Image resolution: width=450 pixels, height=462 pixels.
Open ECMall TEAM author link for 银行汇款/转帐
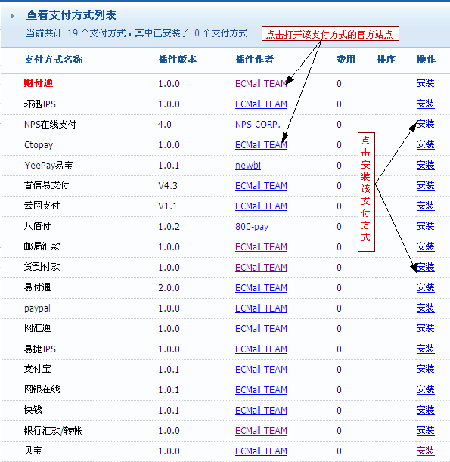(261, 431)
